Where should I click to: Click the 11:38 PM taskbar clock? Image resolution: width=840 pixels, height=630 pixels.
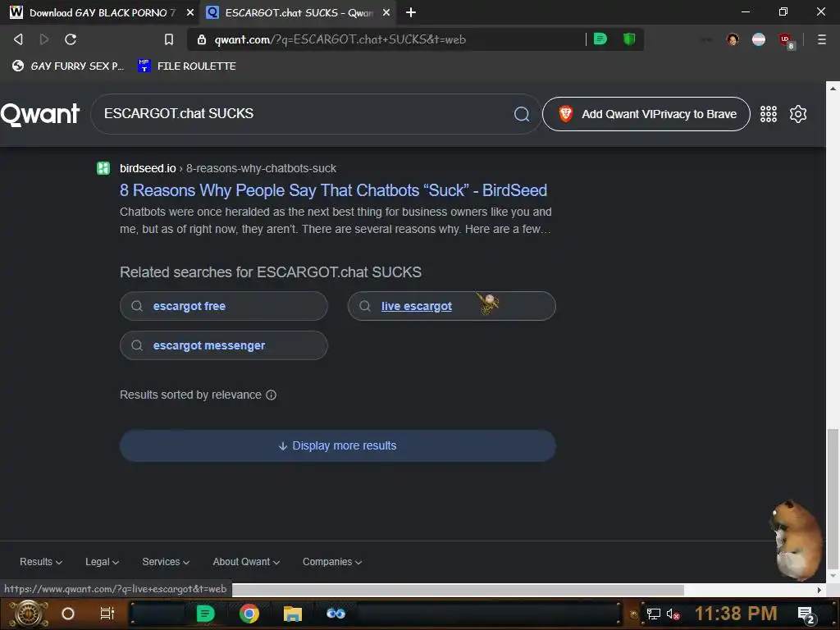[736, 614]
